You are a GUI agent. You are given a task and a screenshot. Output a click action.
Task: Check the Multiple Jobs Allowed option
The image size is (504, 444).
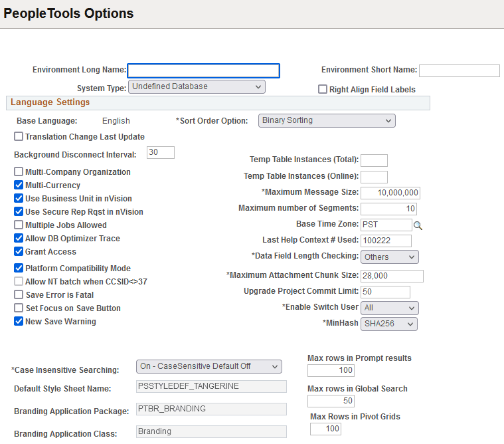point(19,225)
